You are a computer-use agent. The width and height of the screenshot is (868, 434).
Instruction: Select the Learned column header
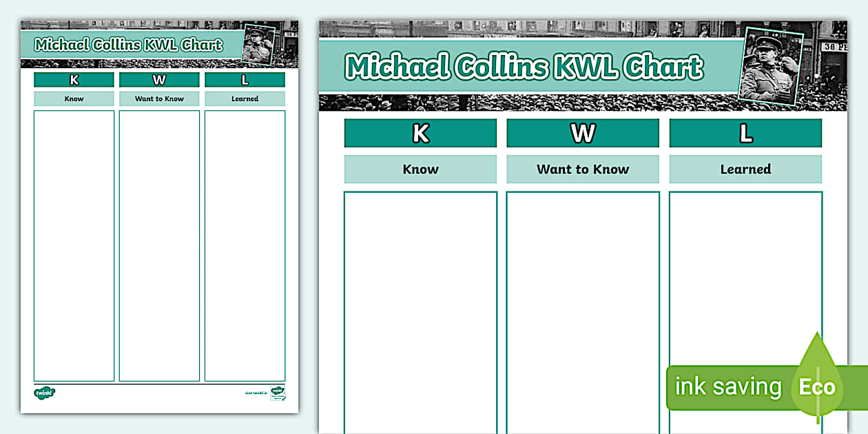(x=745, y=169)
